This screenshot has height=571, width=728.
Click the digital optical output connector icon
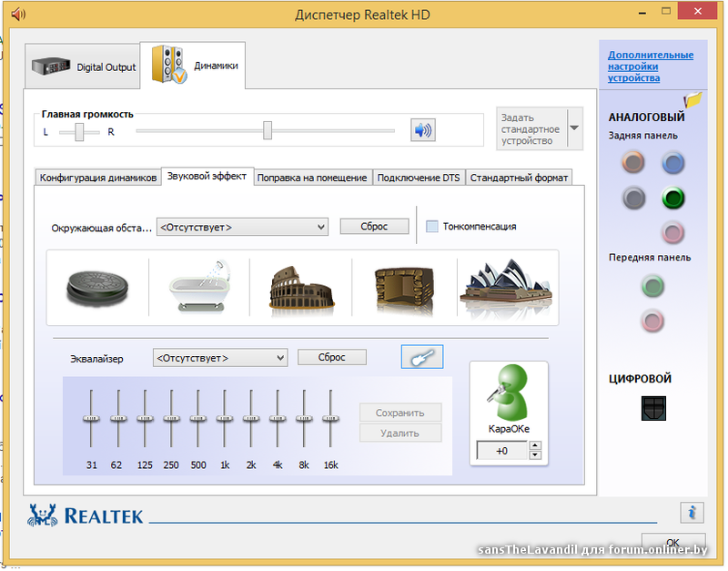click(x=655, y=410)
